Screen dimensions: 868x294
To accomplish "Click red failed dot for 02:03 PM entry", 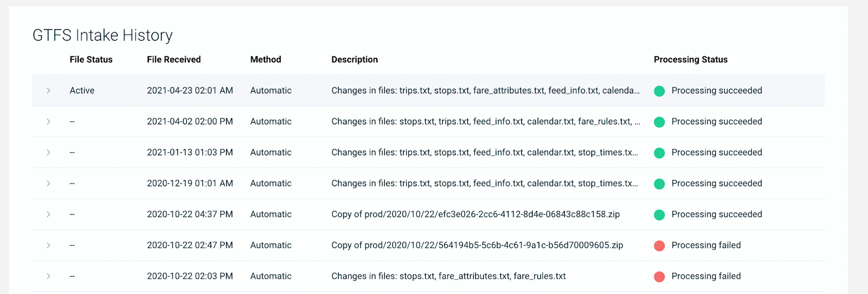I will pos(659,277).
